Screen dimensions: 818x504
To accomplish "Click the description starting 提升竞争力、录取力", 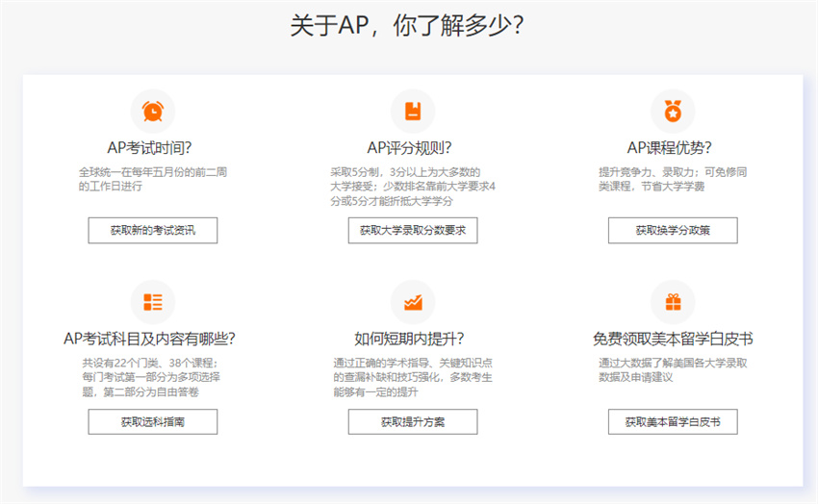I will tap(673, 179).
